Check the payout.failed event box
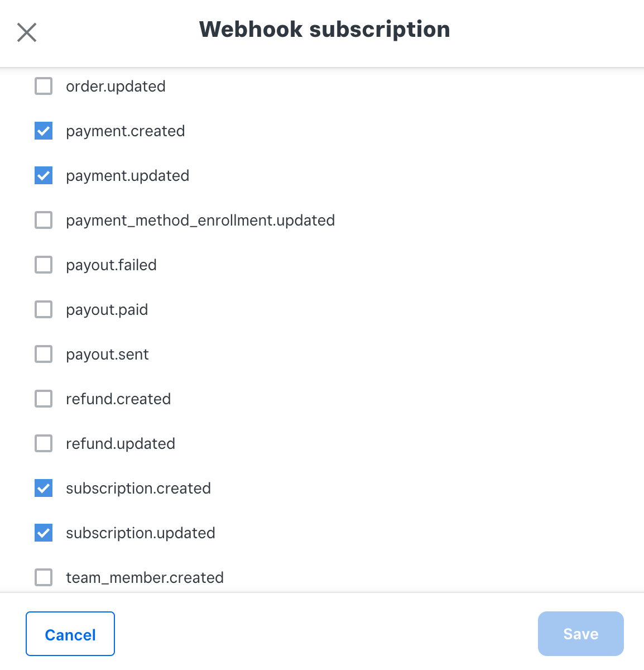Viewport: 644px width, 670px height. pos(43,265)
